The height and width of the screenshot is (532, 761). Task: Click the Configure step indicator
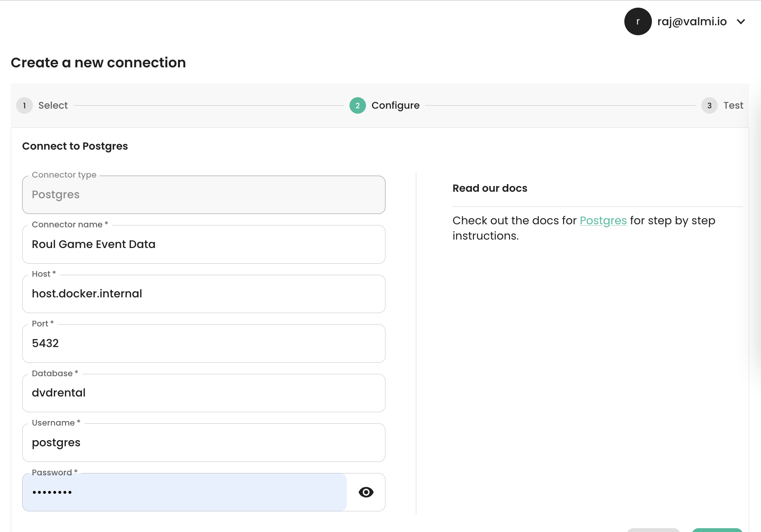tap(395, 106)
